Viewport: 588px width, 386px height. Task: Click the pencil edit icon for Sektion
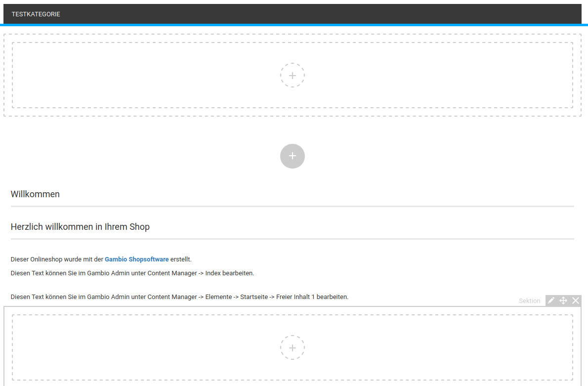551,300
